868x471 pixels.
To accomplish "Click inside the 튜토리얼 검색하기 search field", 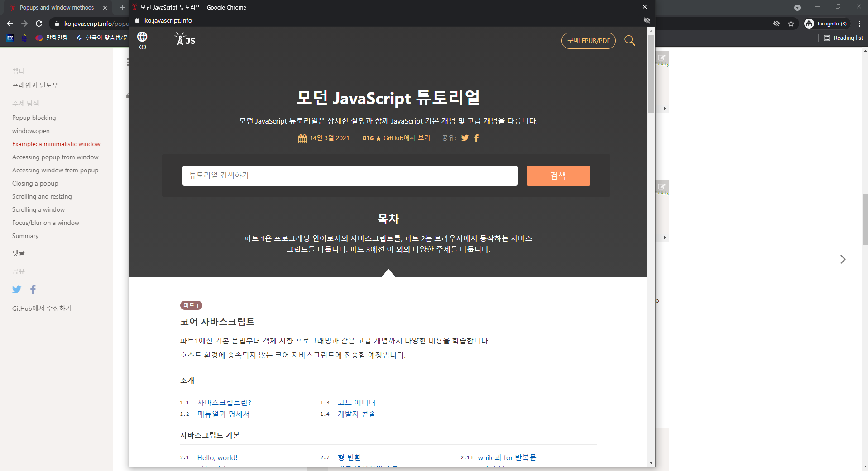I will pyautogui.click(x=349, y=176).
